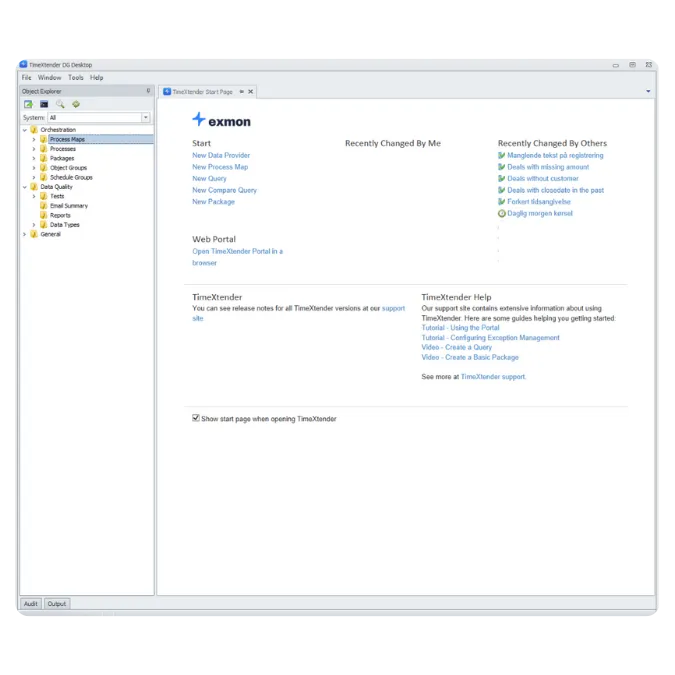Click the General folder icon
The image size is (675, 675).
pos(34,234)
